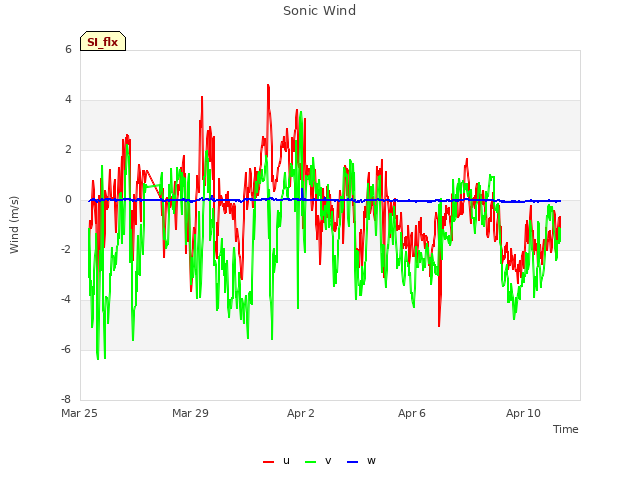Click the y-axis tick label -8
This screenshot has height=480, width=640.
tap(67, 399)
